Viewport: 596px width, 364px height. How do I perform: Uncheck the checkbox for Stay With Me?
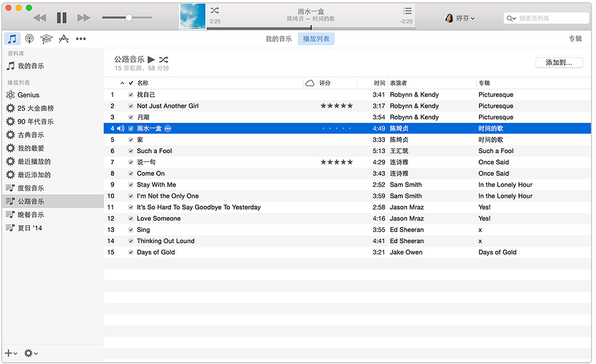coord(131,185)
